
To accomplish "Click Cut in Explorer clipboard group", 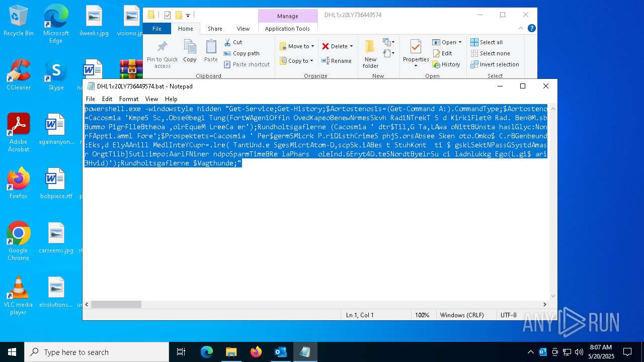I will 233,42.
